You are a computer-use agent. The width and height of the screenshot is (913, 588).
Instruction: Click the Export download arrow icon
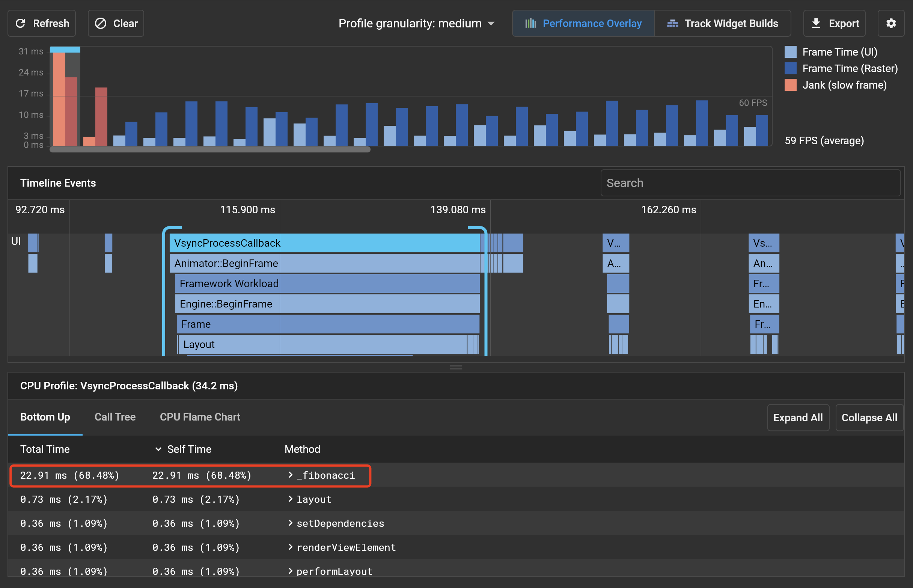[816, 23]
